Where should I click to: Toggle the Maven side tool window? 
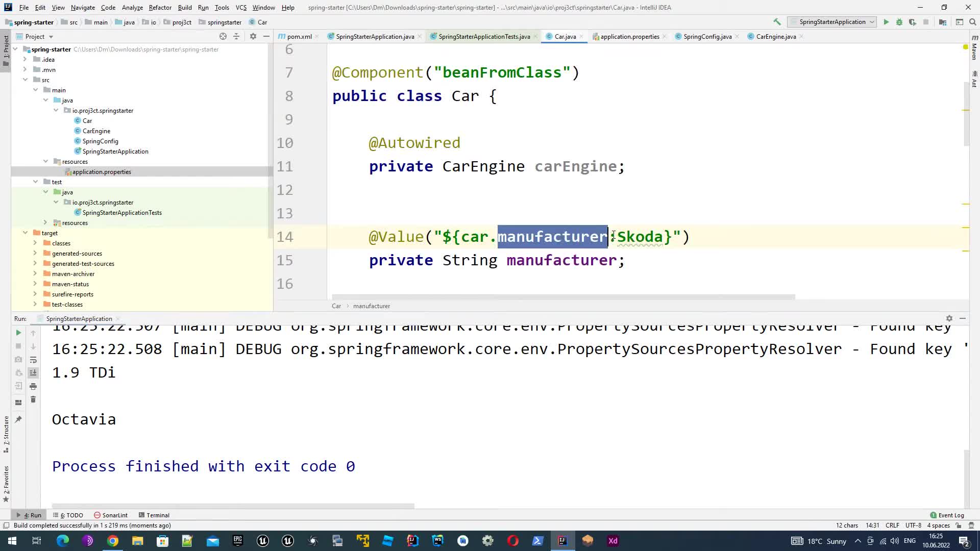pos(974,46)
